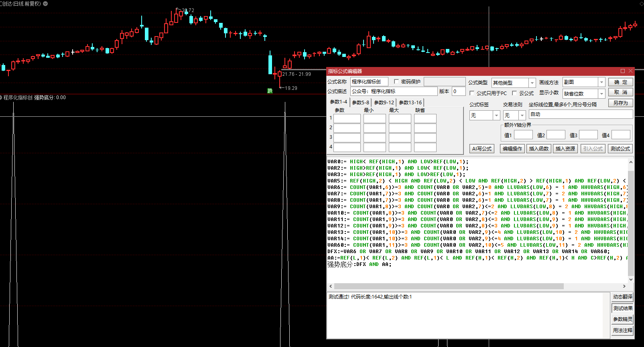This screenshot has height=347, width=644.
Task: Click the code editor scroll-up arrow
Action: (631, 162)
